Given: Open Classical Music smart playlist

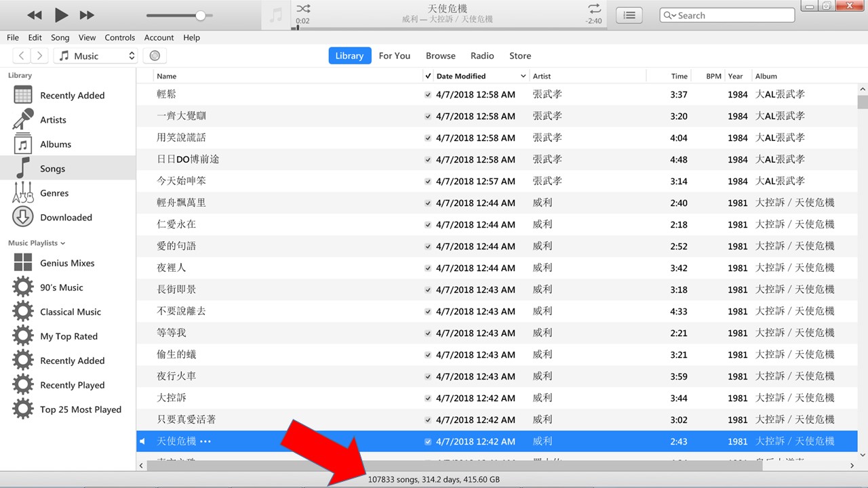Looking at the screenshot, I should coord(68,312).
